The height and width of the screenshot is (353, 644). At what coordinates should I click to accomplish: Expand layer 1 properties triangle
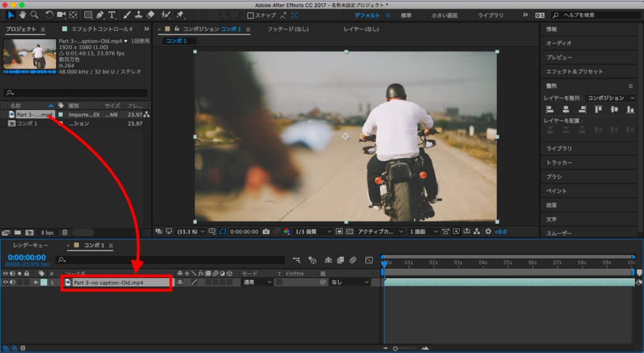click(36, 283)
